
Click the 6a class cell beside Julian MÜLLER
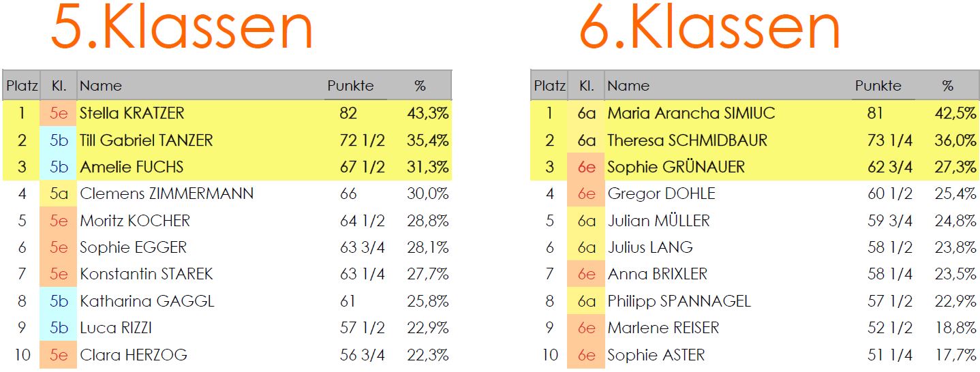(x=587, y=221)
